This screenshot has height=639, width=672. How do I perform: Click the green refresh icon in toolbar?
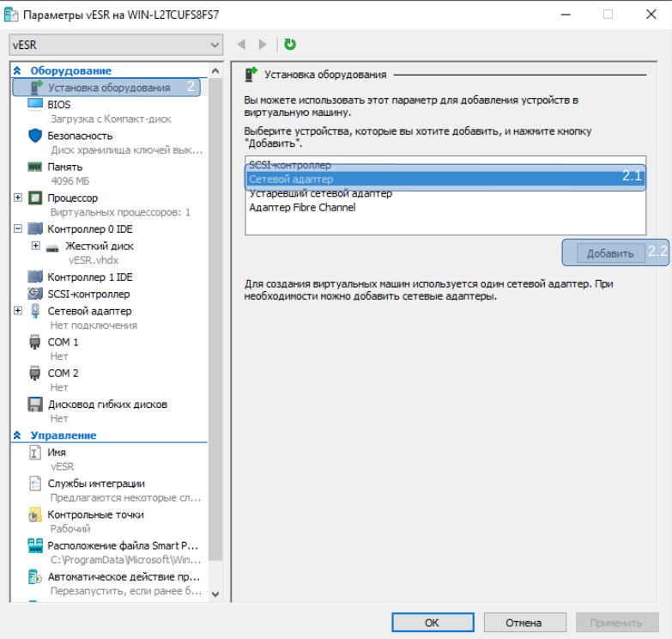pyautogui.click(x=290, y=44)
